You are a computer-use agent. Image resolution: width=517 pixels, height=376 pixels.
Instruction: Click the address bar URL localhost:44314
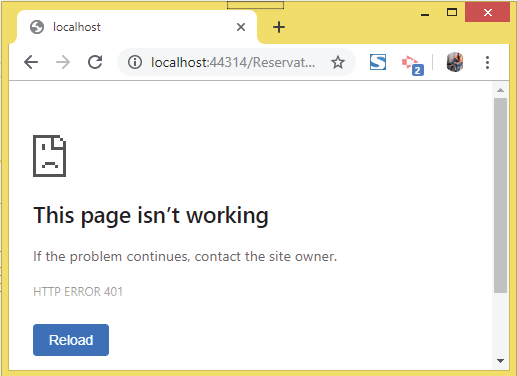(x=233, y=62)
